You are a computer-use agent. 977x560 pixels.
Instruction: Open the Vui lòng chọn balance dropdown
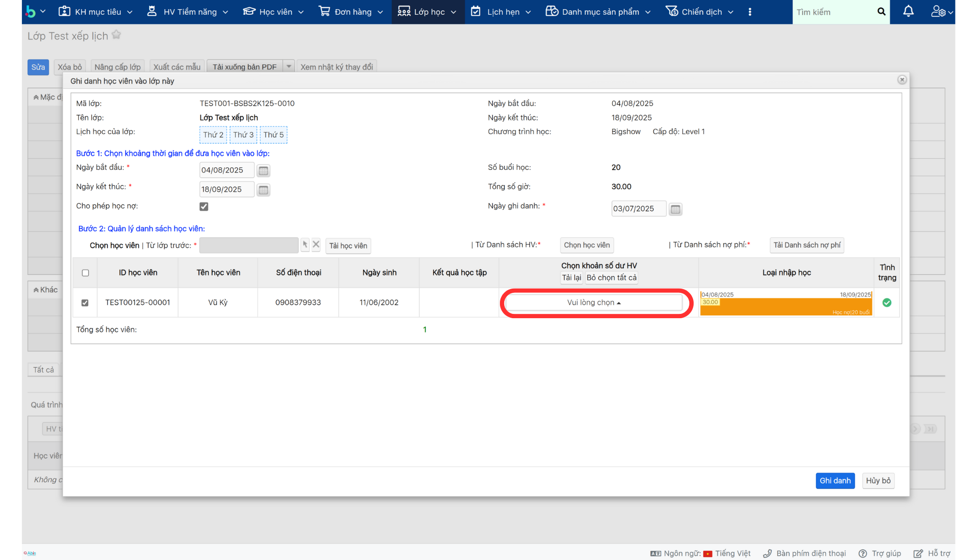[x=593, y=302]
